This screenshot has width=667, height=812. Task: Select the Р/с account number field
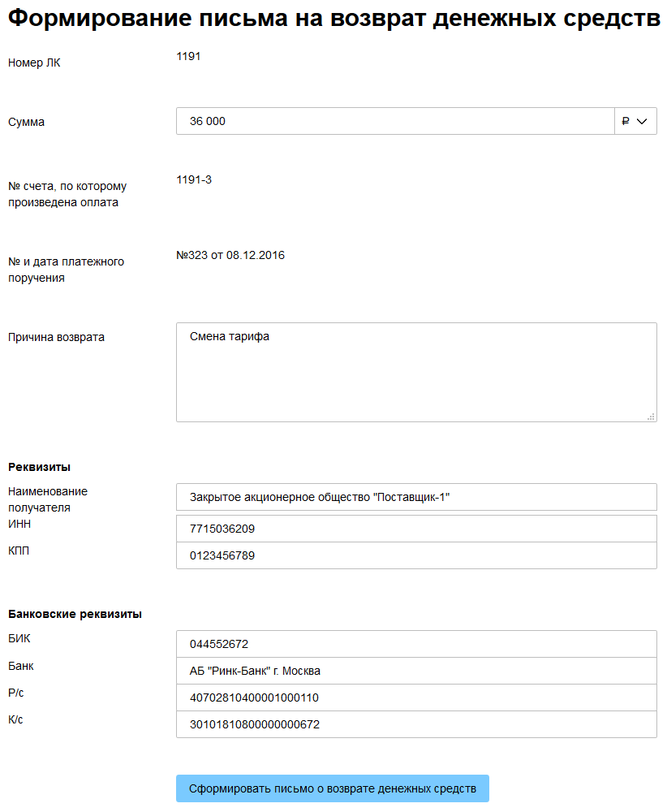pos(415,698)
